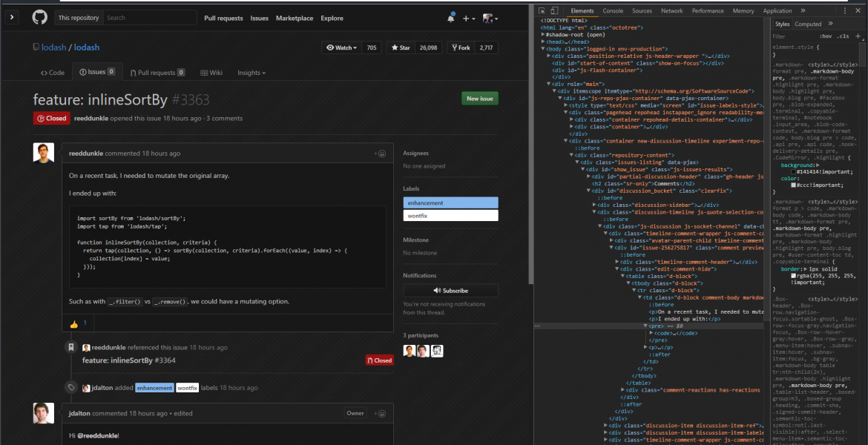Collapse the body element node
The image size is (868, 445).
[543, 49]
